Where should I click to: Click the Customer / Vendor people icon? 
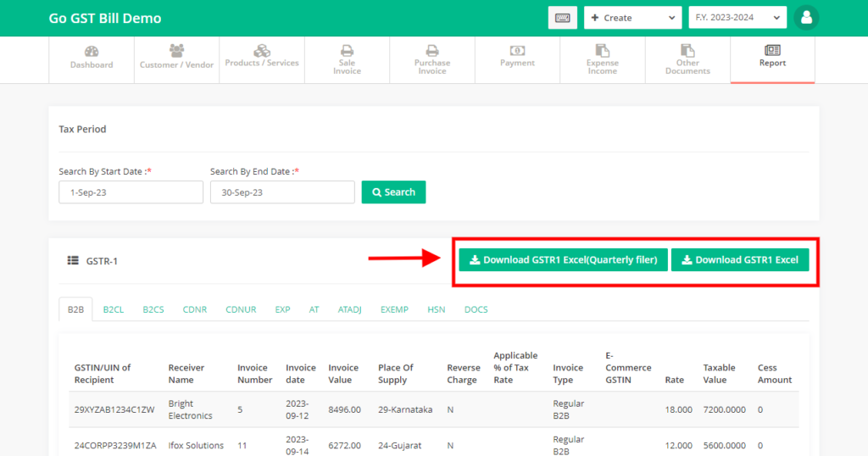point(176,51)
